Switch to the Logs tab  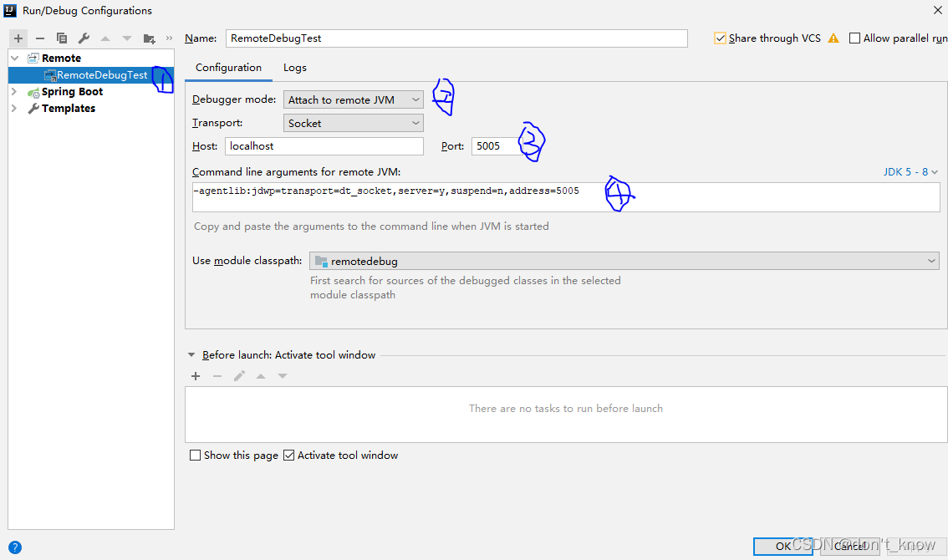tap(295, 68)
